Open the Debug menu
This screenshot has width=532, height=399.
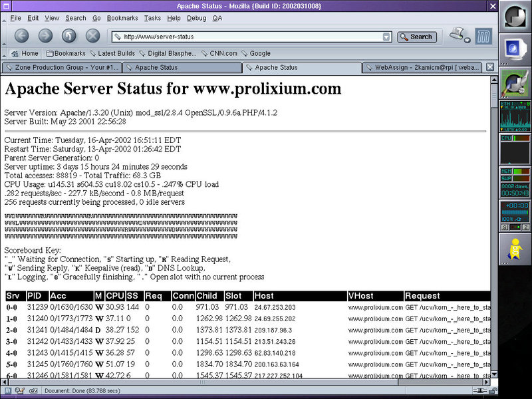(x=196, y=18)
